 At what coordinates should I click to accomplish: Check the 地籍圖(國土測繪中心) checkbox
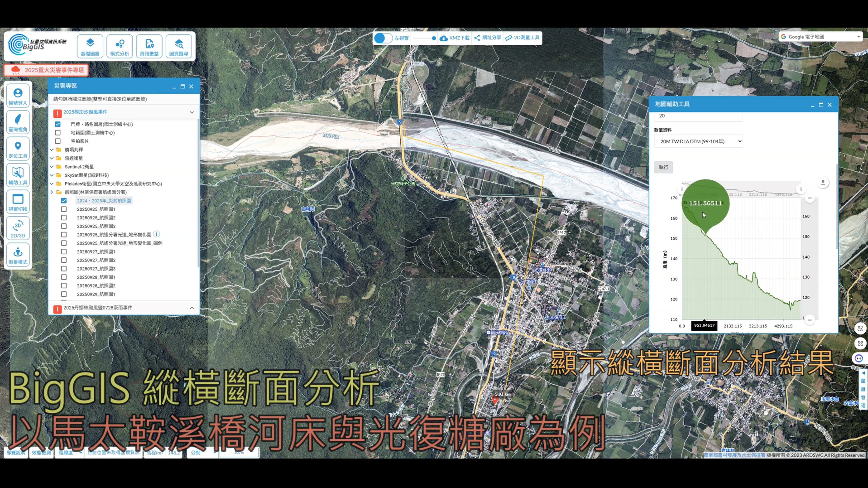(58, 132)
